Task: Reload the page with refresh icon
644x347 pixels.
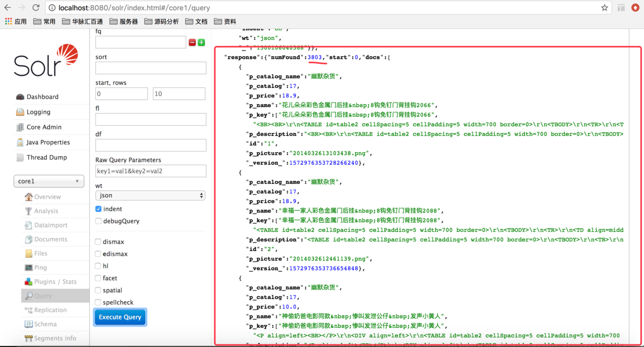Action: [36, 8]
